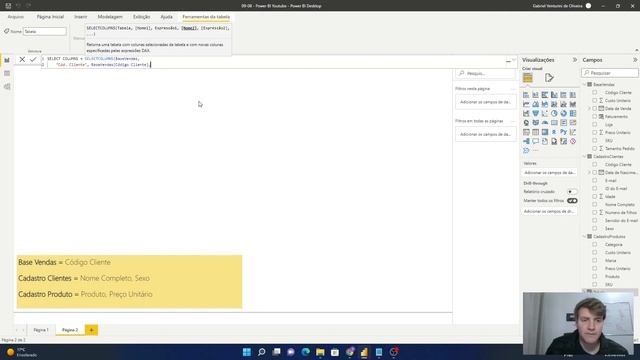Insert a pie chart visual
The height and width of the screenshot is (360, 640).
554,113
